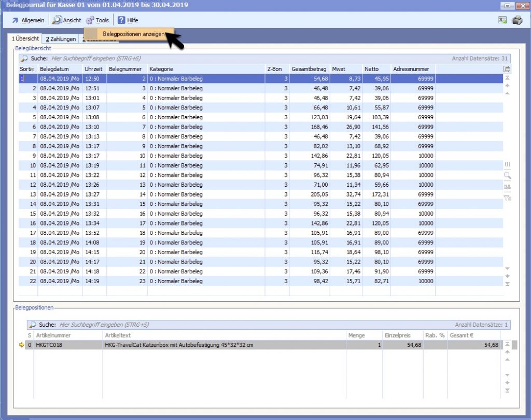Select receipt row with Belegnummer 14

pyautogui.click(x=127, y=194)
